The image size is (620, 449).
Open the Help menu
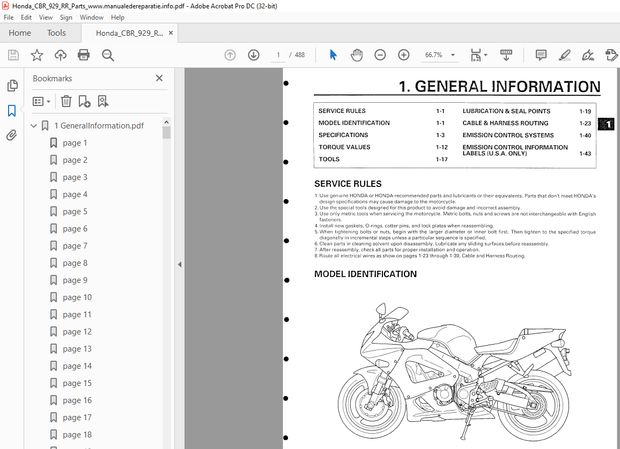point(117,17)
